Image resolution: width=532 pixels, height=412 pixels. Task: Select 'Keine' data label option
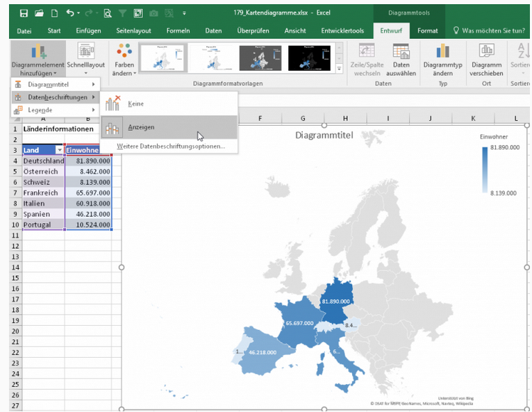click(x=135, y=104)
